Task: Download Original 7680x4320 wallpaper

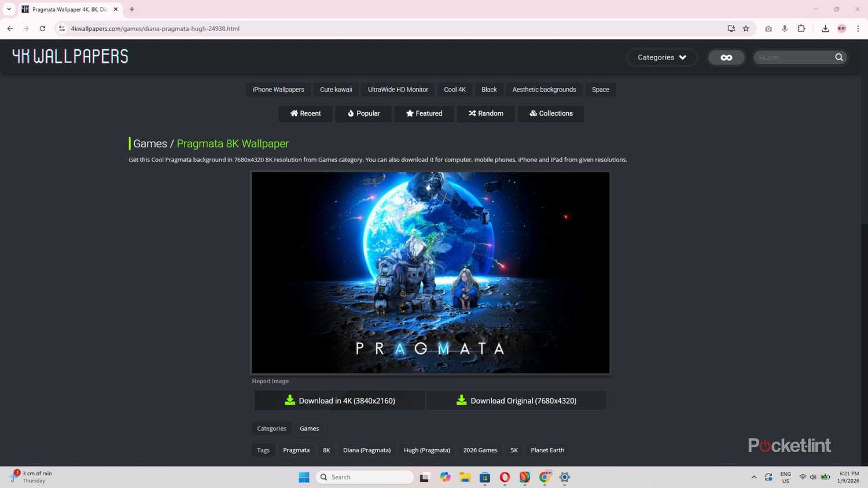Action: (516, 401)
